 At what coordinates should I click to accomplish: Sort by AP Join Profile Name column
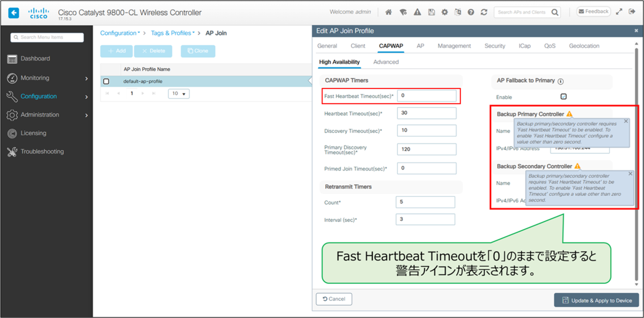point(147,69)
